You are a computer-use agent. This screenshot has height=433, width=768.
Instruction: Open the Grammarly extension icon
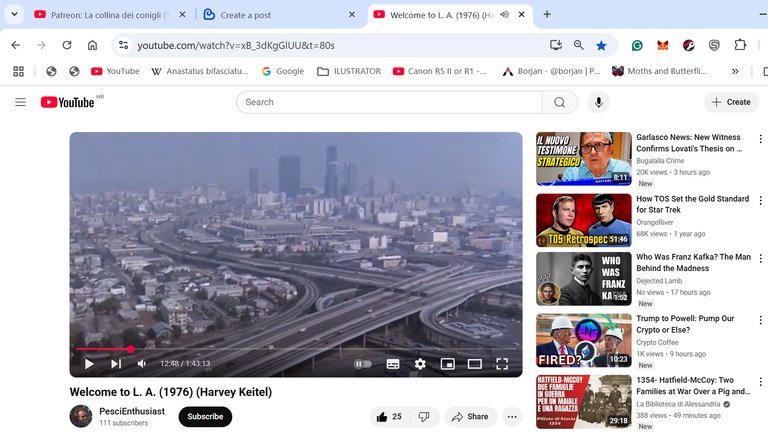637,45
